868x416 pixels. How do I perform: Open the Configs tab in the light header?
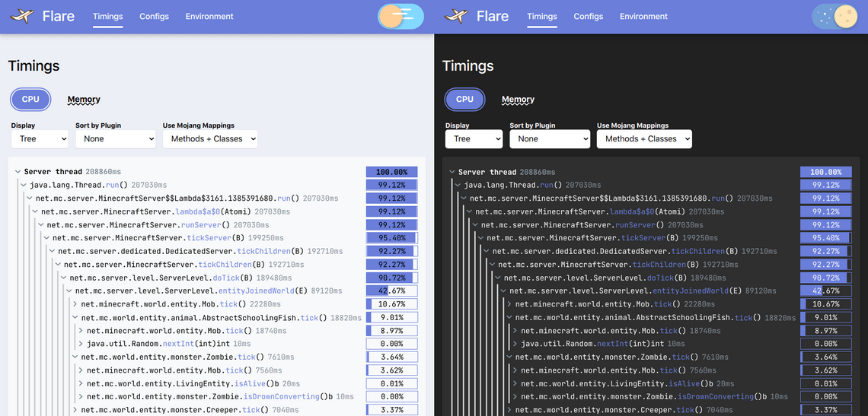click(154, 16)
